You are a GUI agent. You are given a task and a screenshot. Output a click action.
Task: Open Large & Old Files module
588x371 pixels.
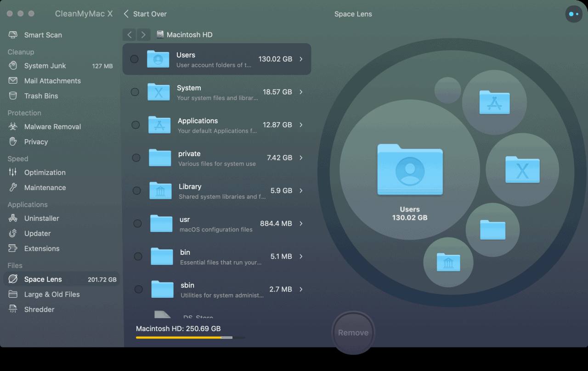click(62, 294)
